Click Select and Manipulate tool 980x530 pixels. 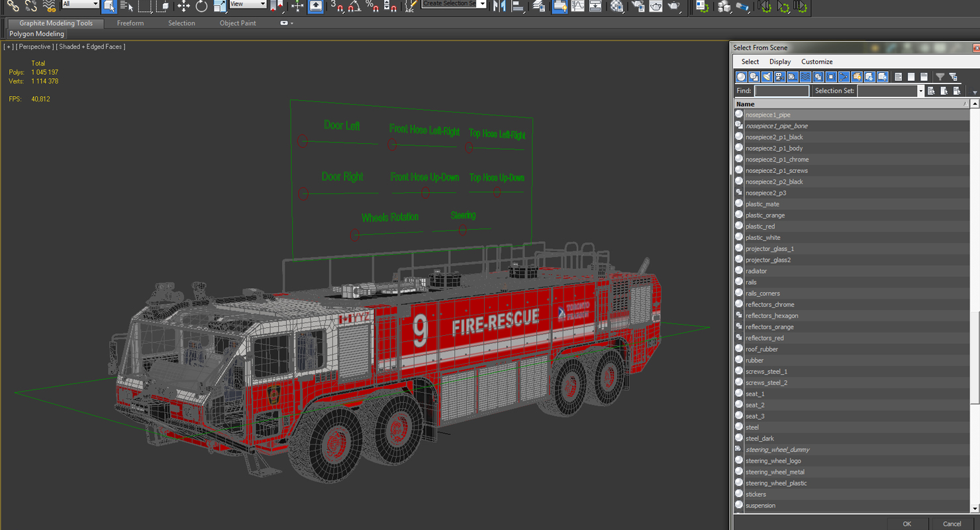click(297, 6)
